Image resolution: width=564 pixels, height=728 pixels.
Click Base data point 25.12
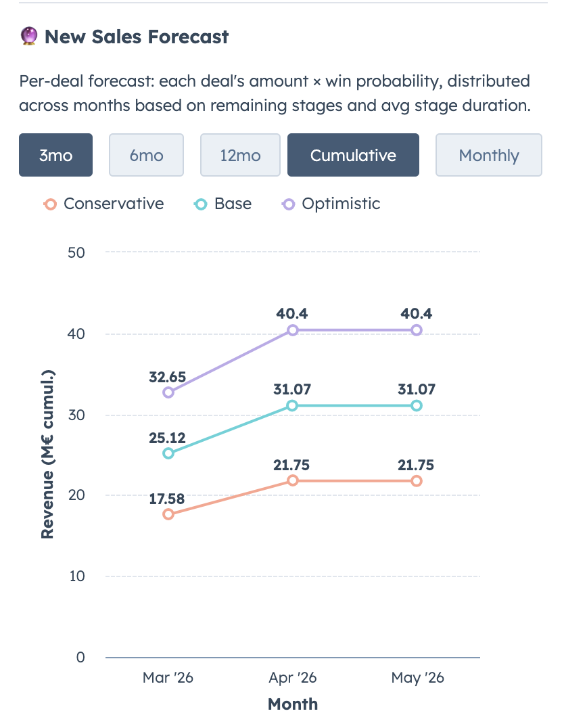click(168, 453)
